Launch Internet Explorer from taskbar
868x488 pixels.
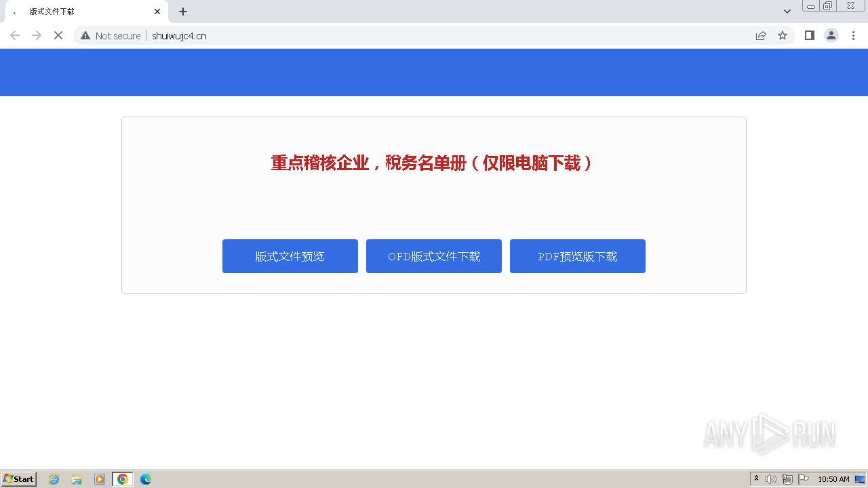click(x=54, y=479)
